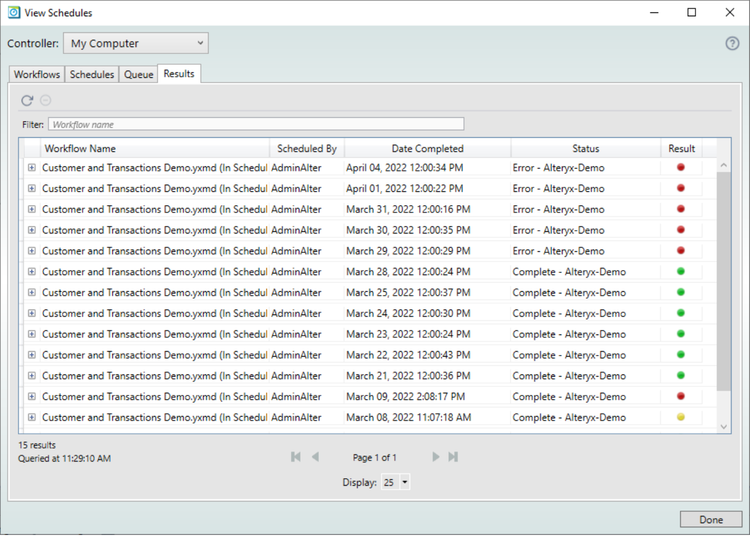Sort by Status column header

tap(586, 149)
